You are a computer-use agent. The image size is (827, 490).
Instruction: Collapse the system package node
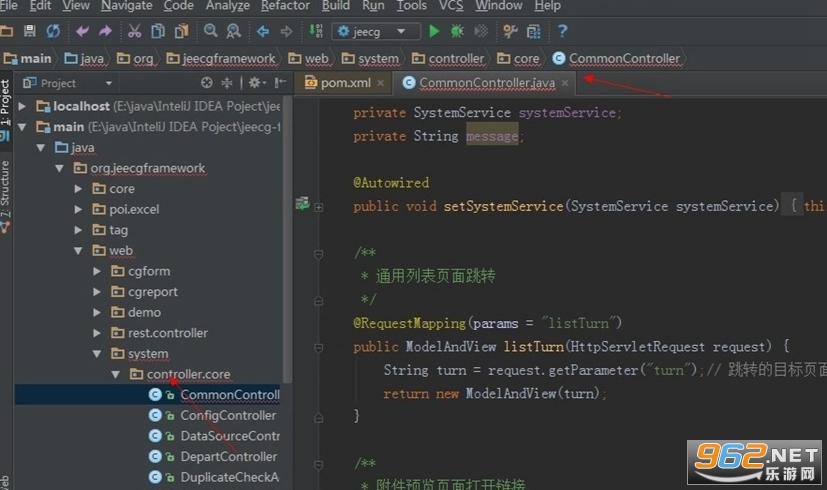coord(97,353)
